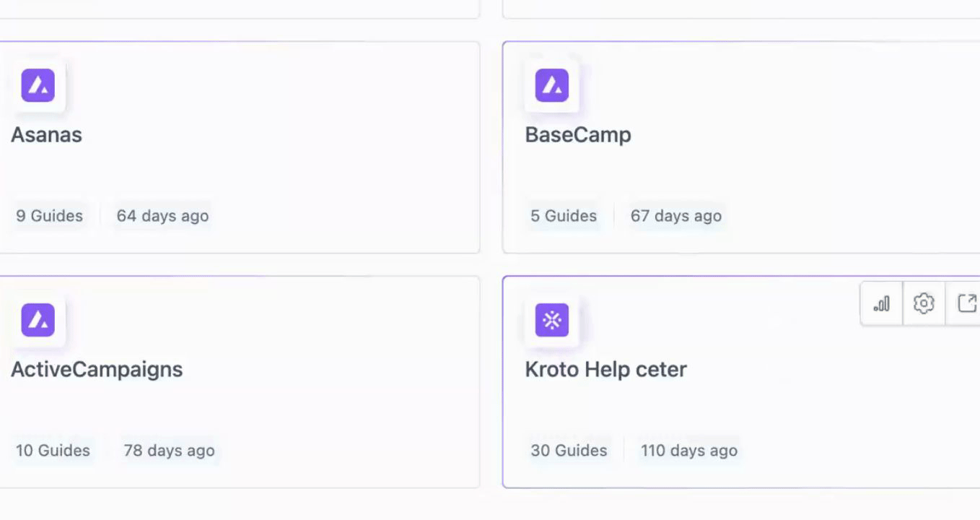The height and width of the screenshot is (520, 980).
Task: Click the Asanas card logo icon
Action: click(38, 85)
